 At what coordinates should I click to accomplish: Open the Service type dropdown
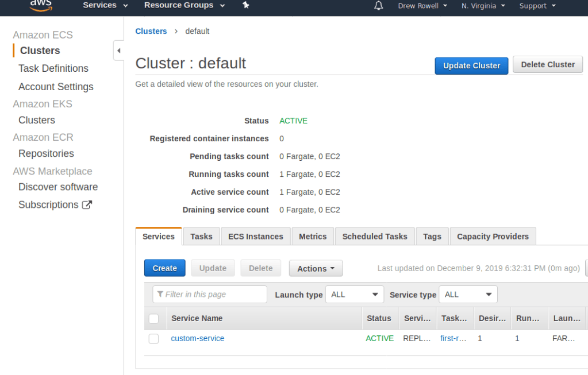click(468, 295)
